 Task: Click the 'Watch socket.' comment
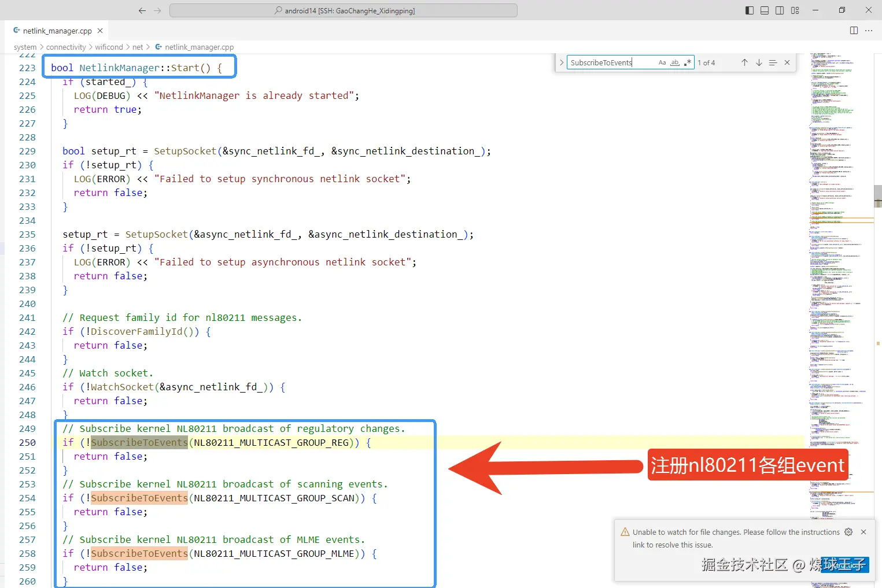pyautogui.click(x=108, y=373)
